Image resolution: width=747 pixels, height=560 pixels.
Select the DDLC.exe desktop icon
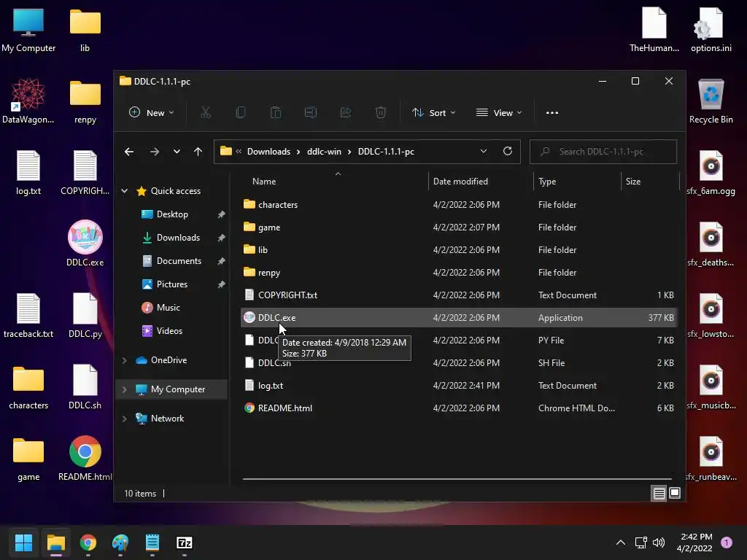click(x=85, y=244)
